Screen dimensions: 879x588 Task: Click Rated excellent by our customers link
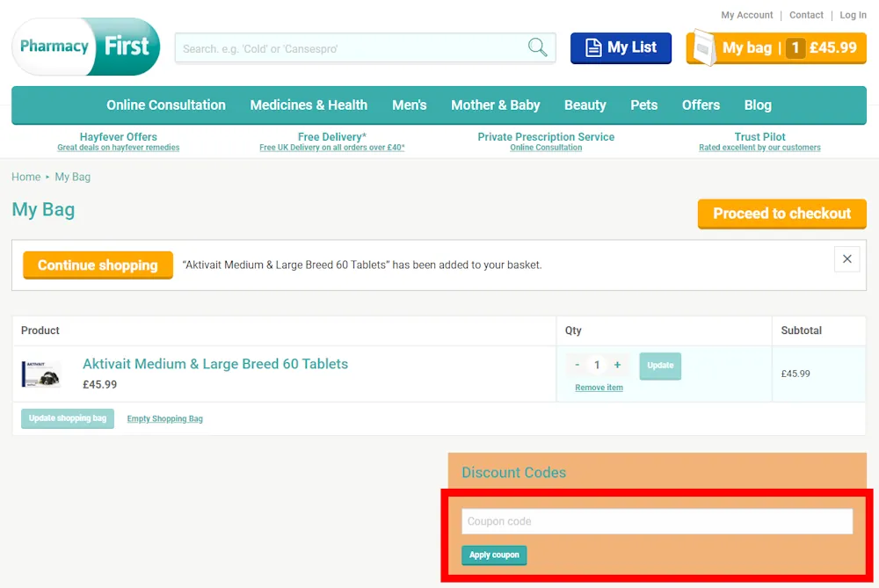[x=759, y=148]
